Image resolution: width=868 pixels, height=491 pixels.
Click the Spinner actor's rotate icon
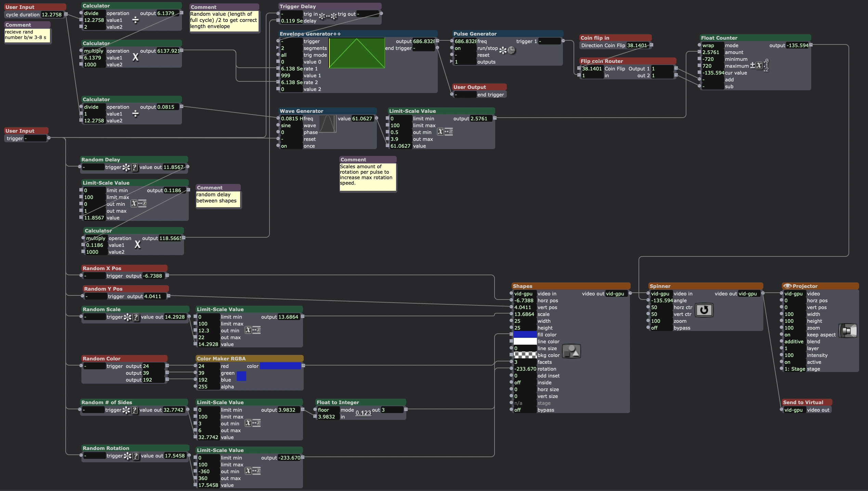(704, 310)
